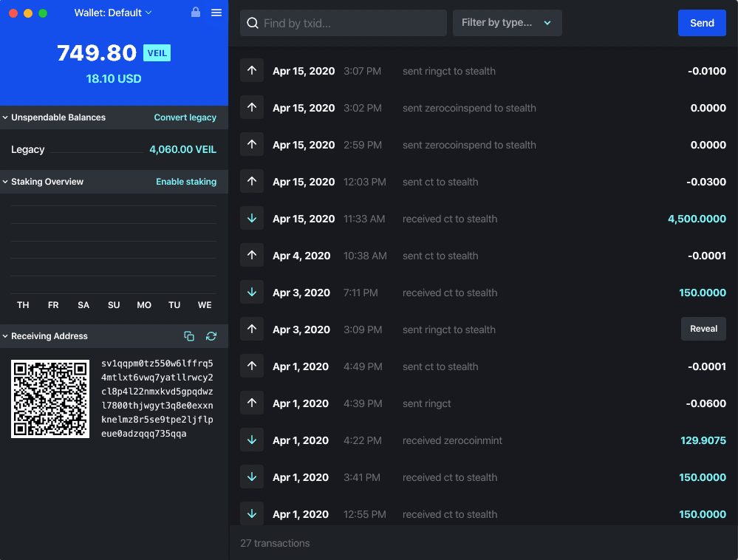Copy the receiving address
The width and height of the screenshot is (738, 560).
pos(188,336)
